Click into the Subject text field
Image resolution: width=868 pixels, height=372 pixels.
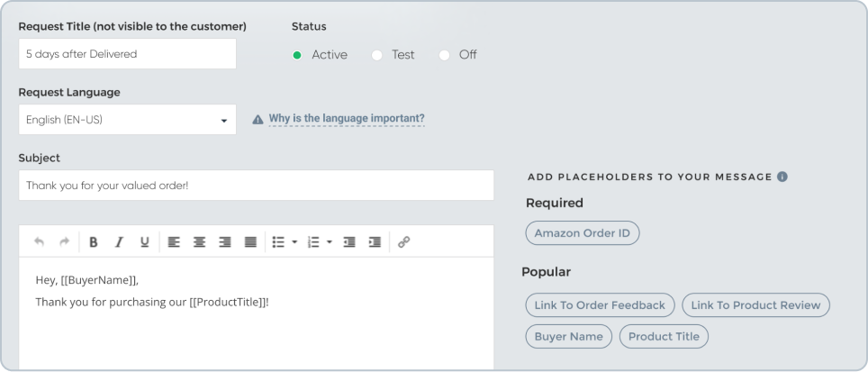[256, 186]
